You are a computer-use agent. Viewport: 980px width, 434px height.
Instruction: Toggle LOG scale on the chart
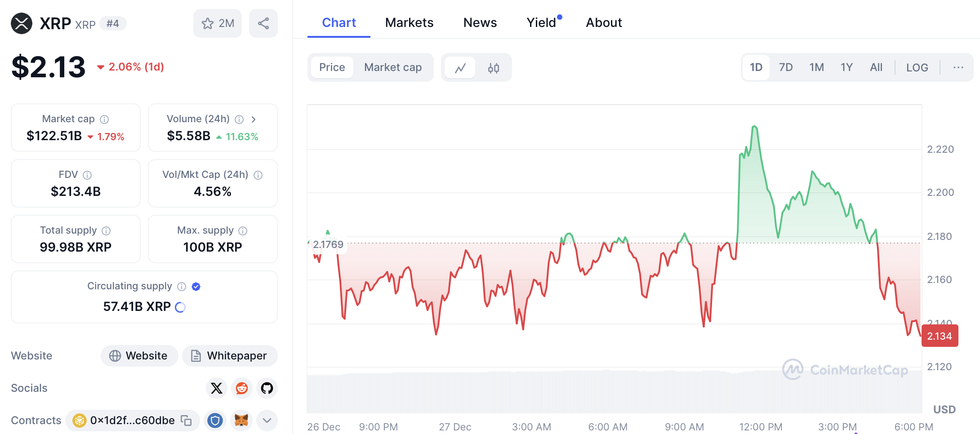click(x=917, y=67)
